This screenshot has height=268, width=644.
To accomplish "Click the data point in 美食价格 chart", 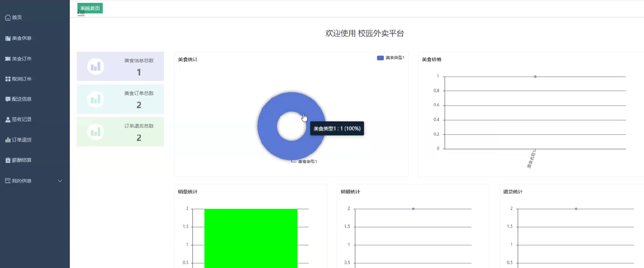I will [x=535, y=77].
